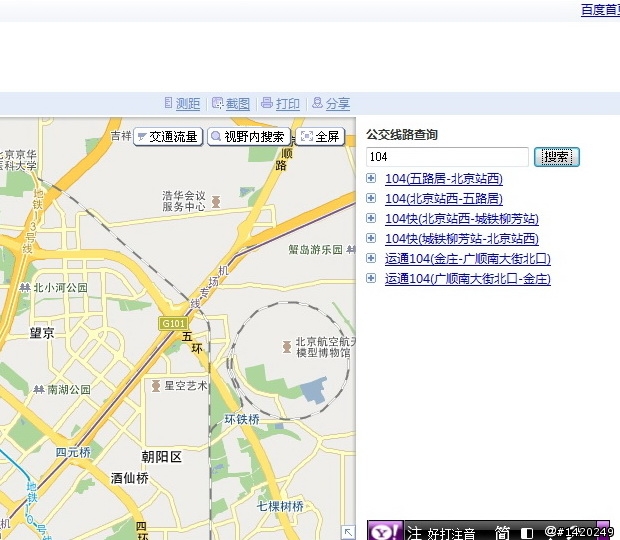The width and height of the screenshot is (620, 540).
Task: Toggle the 简 simplified Chinese mode
Action: point(502,532)
